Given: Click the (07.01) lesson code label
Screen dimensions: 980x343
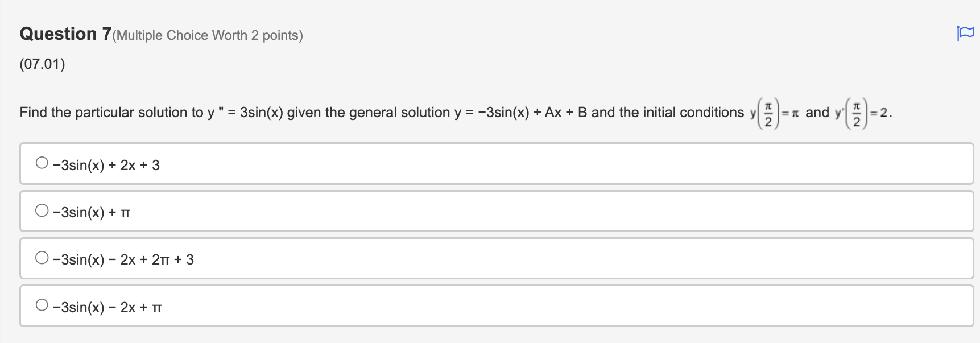Looking at the screenshot, I should click(42, 63).
